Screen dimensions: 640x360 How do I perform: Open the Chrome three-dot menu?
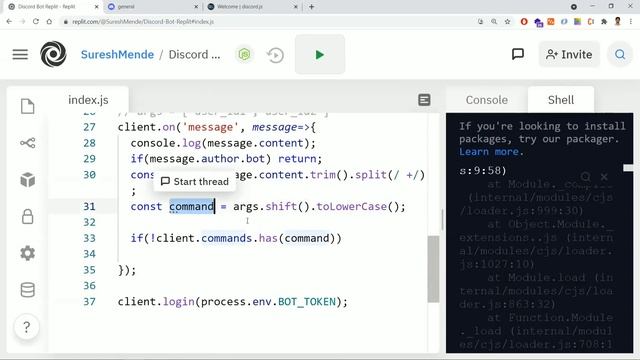click(631, 22)
